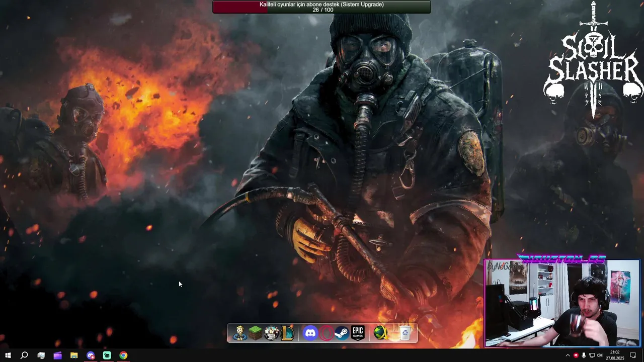Open the clock showing 21:02
This screenshot has width=644, height=362.
point(614,355)
